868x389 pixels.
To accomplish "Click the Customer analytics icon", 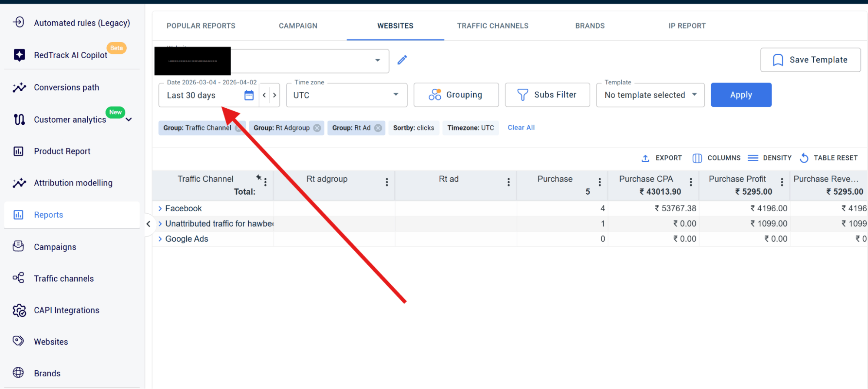I will (x=19, y=119).
